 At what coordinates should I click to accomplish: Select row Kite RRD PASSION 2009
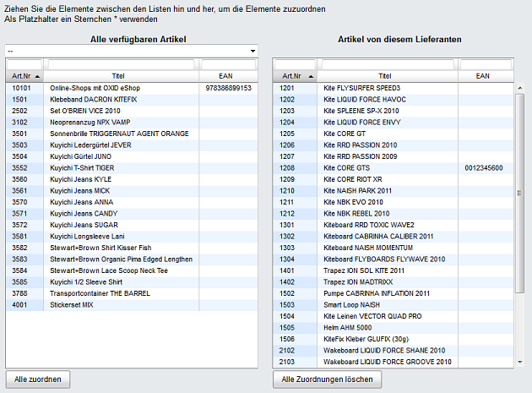394,156
